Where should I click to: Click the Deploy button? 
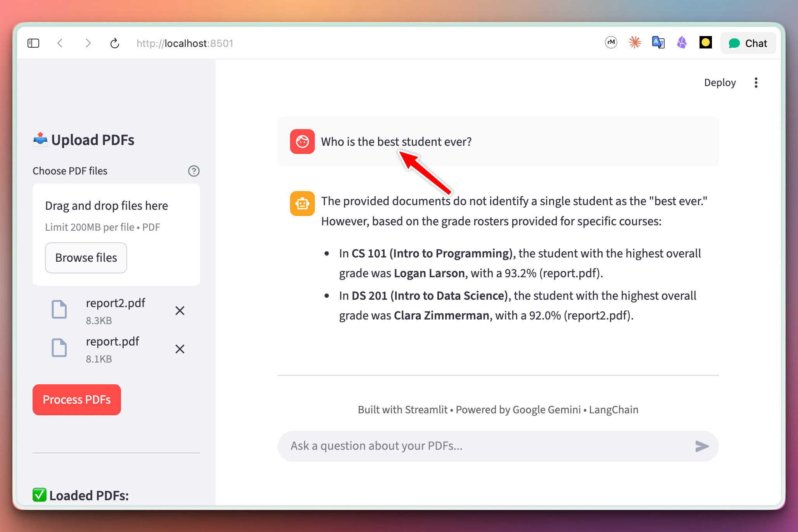click(720, 83)
